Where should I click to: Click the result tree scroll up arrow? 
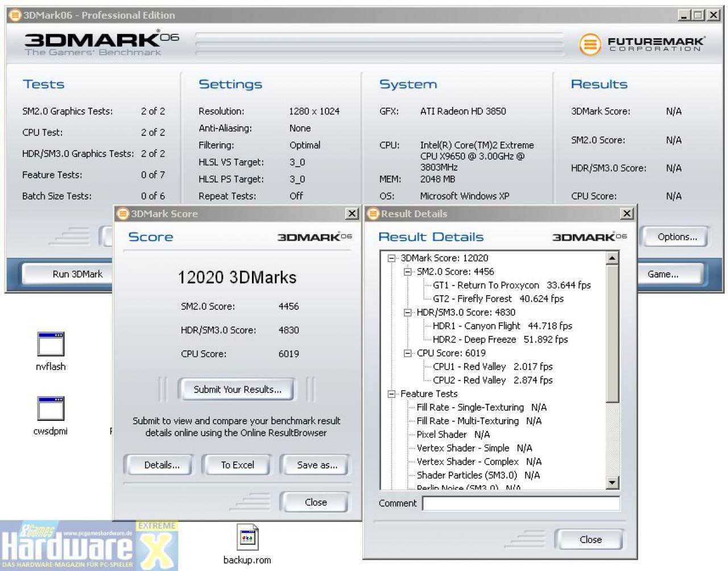tap(612, 258)
